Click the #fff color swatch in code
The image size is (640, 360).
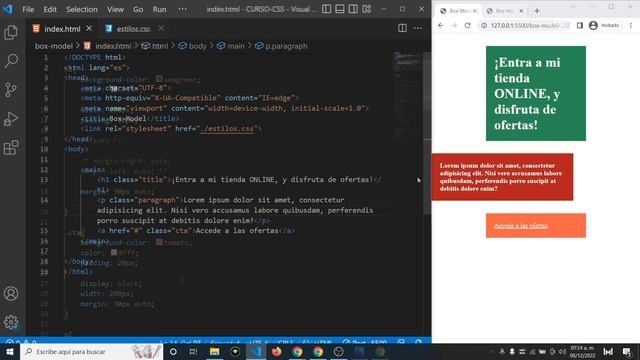coord(114,252)
